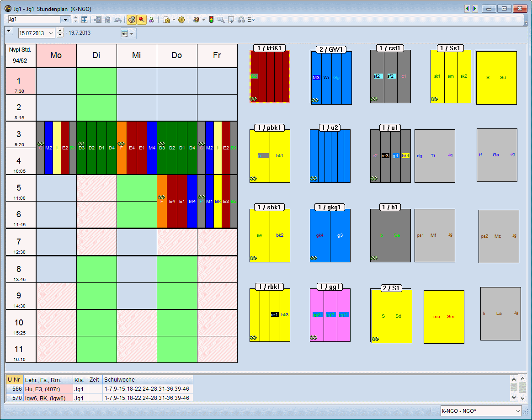The height and width of the screenshot is (420, 532).
Task: Open the Jg1 class dropdown
Action: (x=65, y=19)
